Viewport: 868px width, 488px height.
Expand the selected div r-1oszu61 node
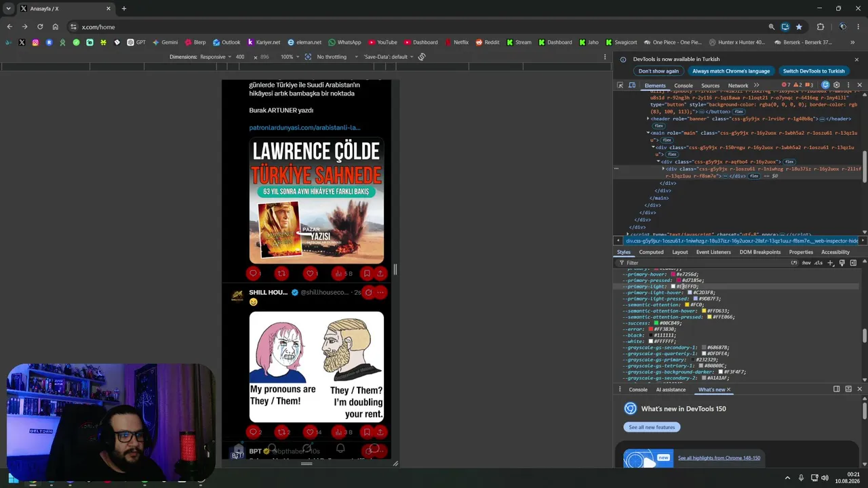pos(663,169)
